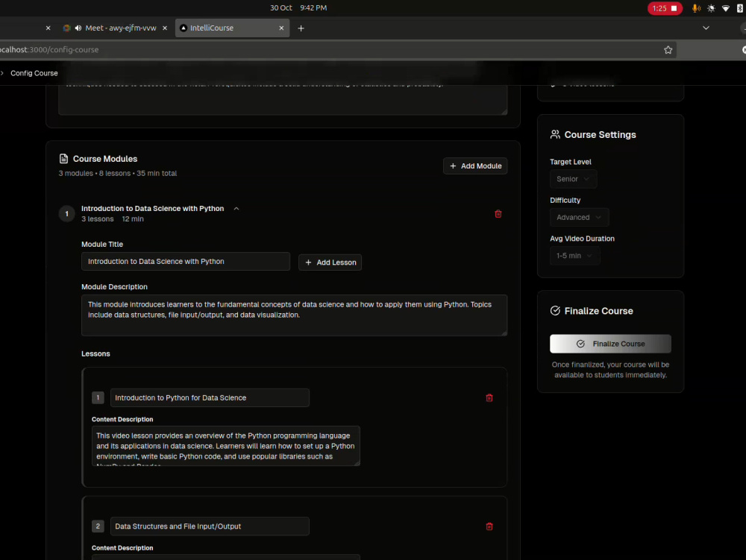Open the microphone indicator in top bar
The image size is (746, 560).
point(695,8)
